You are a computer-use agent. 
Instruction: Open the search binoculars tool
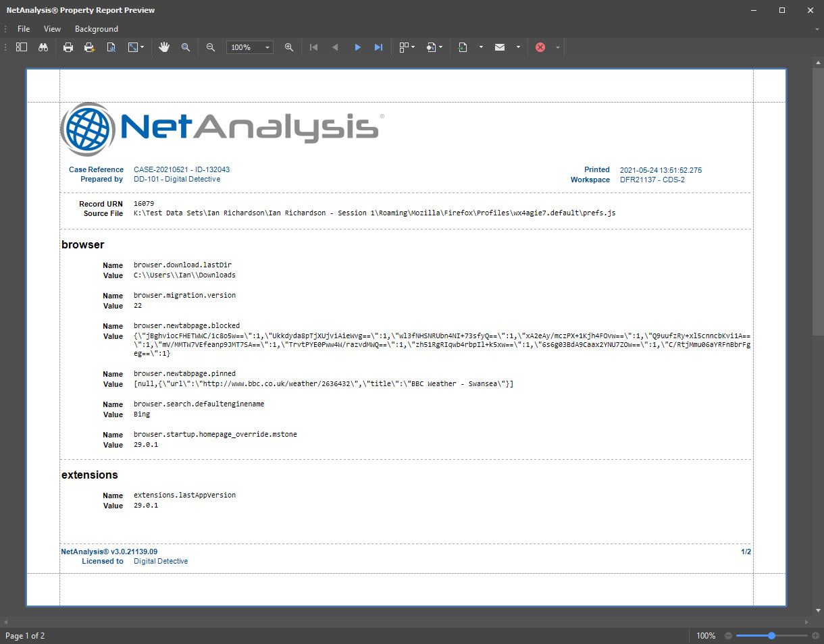[x=43, y=47]
